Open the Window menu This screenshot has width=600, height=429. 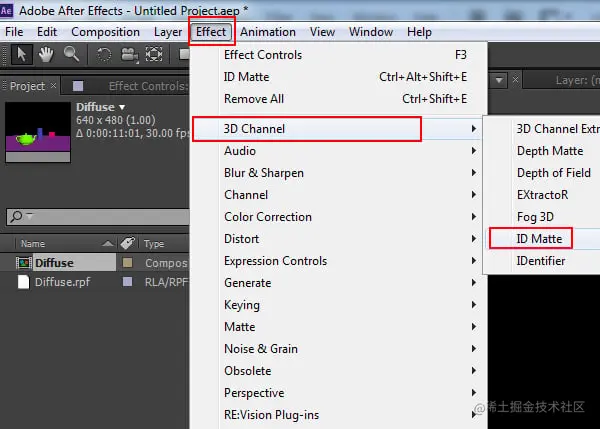click(371, 32)
